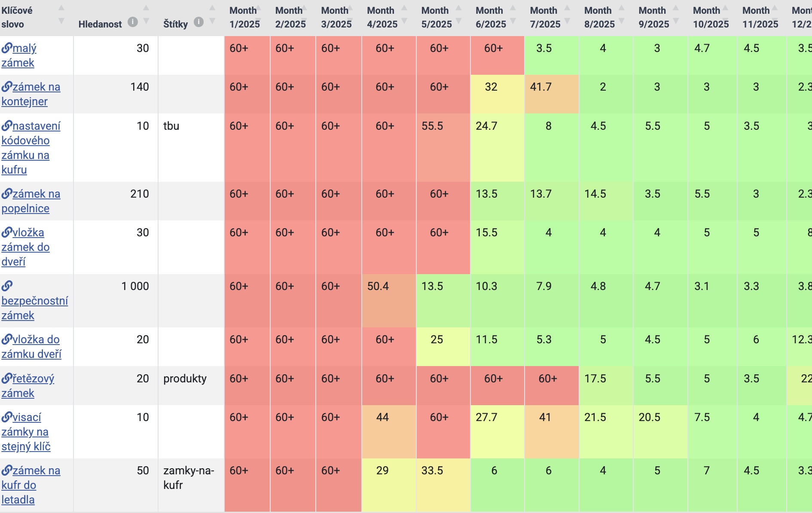Click Month 9/2025 column header
Viewport: 812px width, 513px height.
[x=653, y=17]
